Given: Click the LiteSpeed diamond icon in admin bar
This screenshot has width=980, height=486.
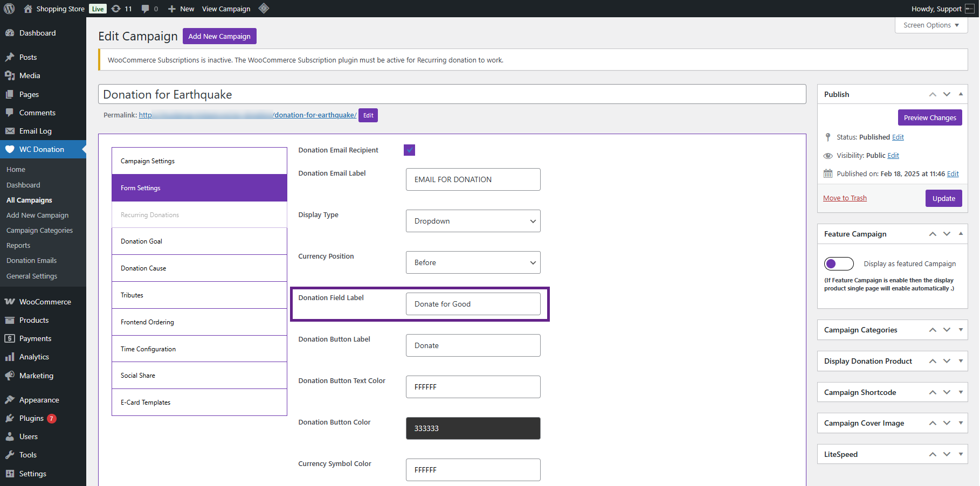Looking at the screenshot, I should coord(264,9).
